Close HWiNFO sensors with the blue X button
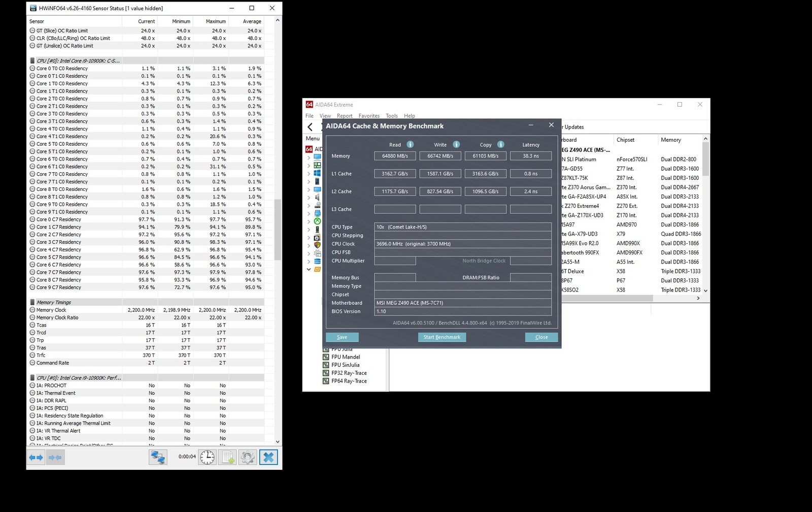812x512 pixels. click(268, 457)
